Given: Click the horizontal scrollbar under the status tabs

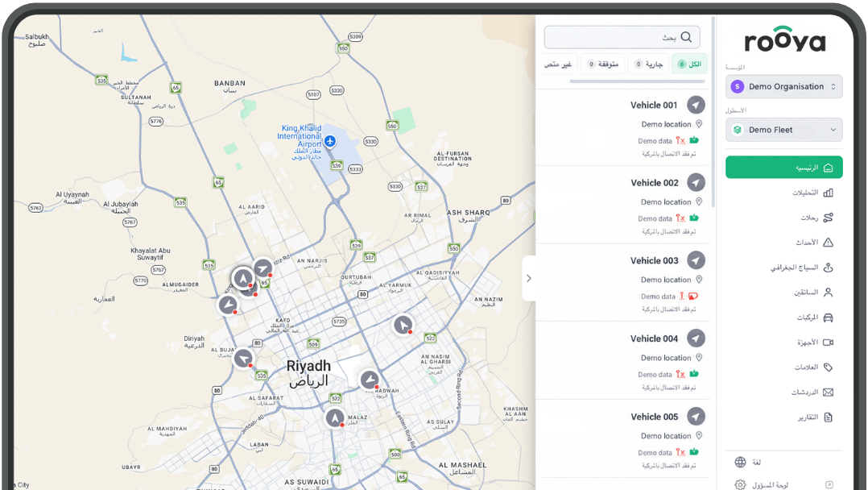Looking at the screenshot, I should pos(637,81).
